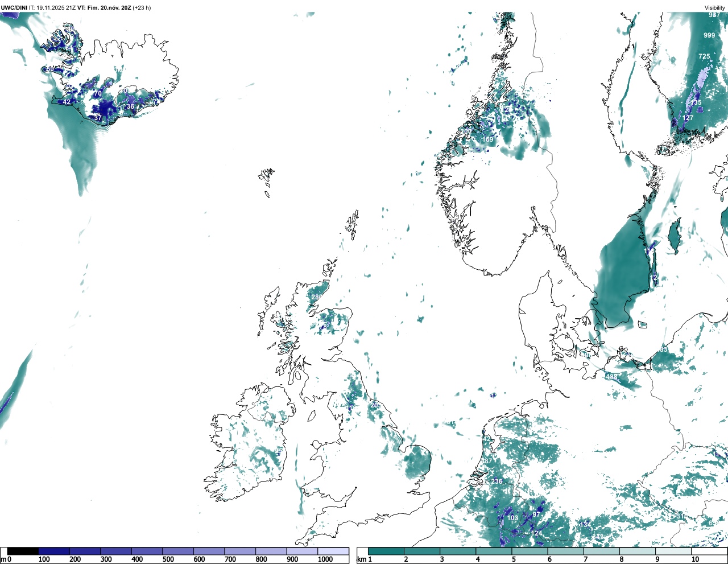This screenshot has width=728, height=564.
Task: Select the 2–3 km teal swatch
Action: click(422, 551)
